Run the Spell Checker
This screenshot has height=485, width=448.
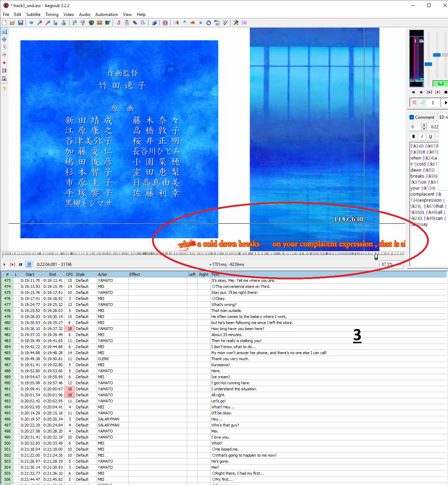click(225, 23)
